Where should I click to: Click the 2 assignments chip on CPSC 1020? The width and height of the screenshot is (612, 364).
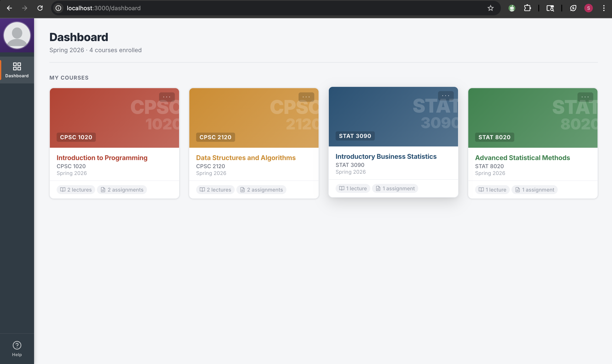122,190
